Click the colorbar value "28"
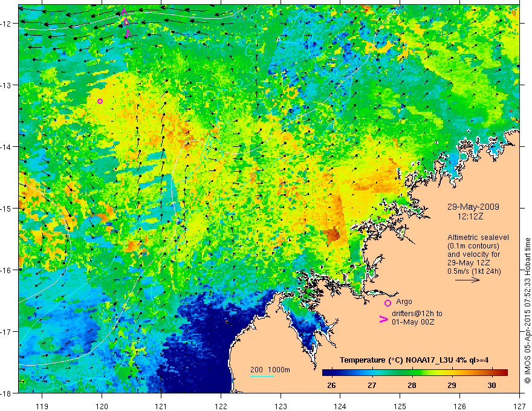The width and height of the screenshot is (532, 411). tap(412, 385)
